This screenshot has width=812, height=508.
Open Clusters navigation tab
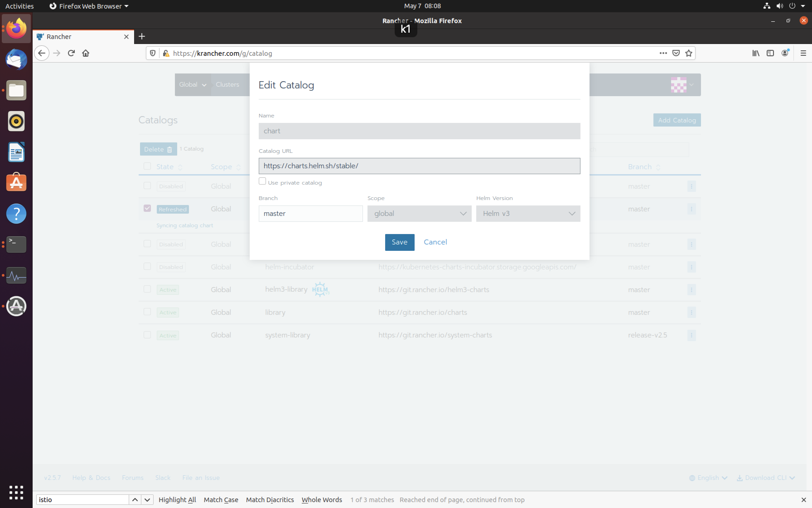point(227,85)
